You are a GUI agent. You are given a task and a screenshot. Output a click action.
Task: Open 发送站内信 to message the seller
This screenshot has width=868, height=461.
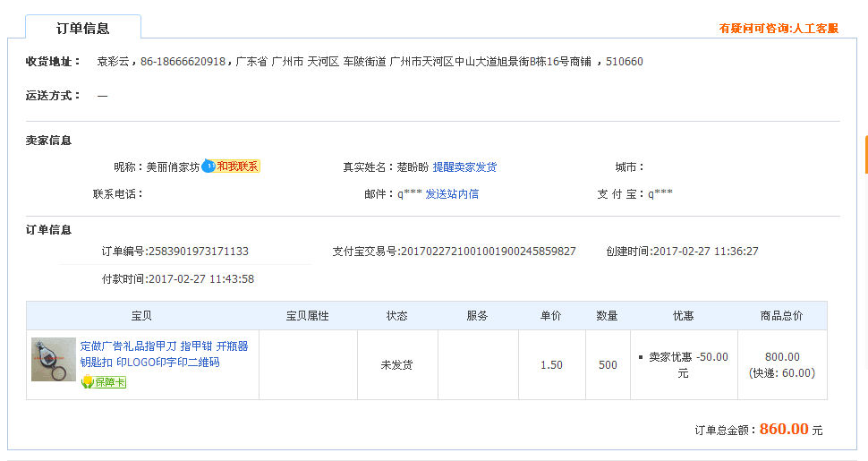point(451,194)
